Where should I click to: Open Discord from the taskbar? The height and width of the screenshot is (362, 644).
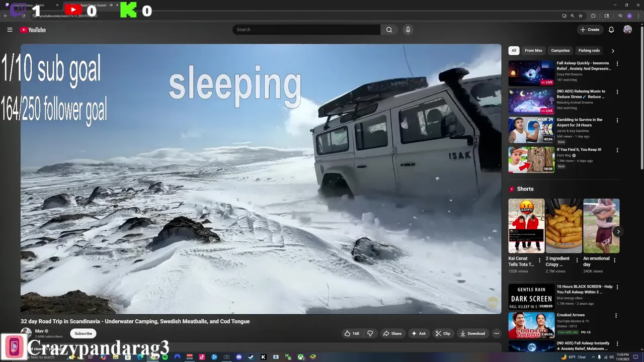[238, 357]
